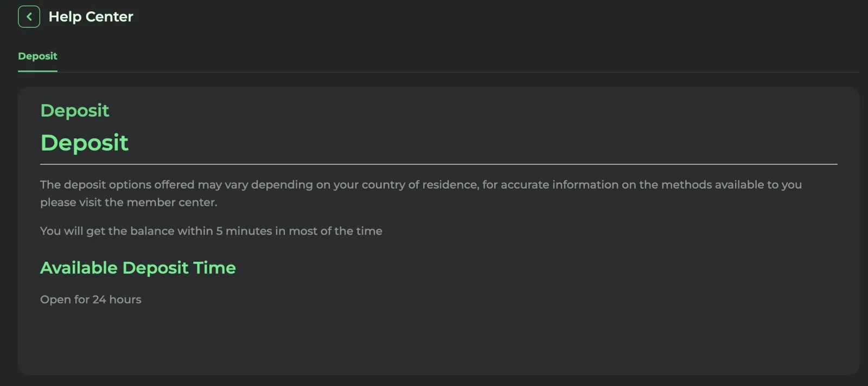Click the back arrow icon

[29, 17]
